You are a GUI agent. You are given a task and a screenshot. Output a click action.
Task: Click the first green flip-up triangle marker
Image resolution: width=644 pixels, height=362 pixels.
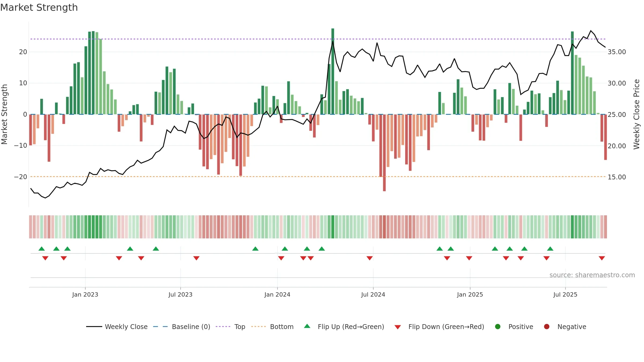click(42, 249)
